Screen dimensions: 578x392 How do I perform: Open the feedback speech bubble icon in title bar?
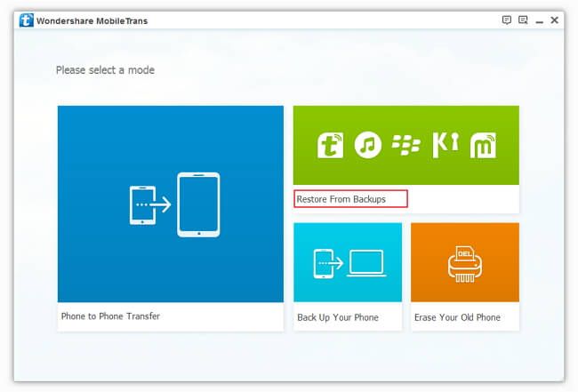pos(507,20)
